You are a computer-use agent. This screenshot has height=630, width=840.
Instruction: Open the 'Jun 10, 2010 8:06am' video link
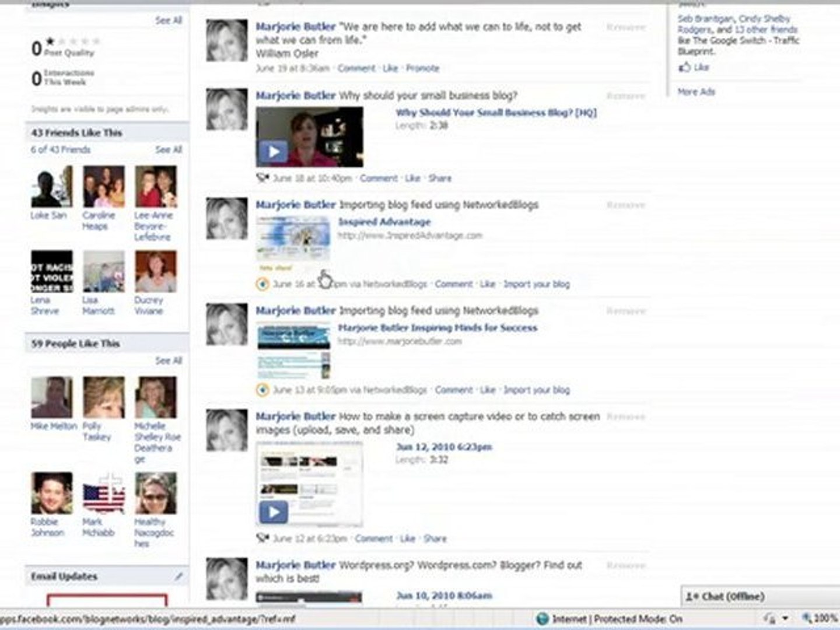pyautogui.click(x=444, y=596)
